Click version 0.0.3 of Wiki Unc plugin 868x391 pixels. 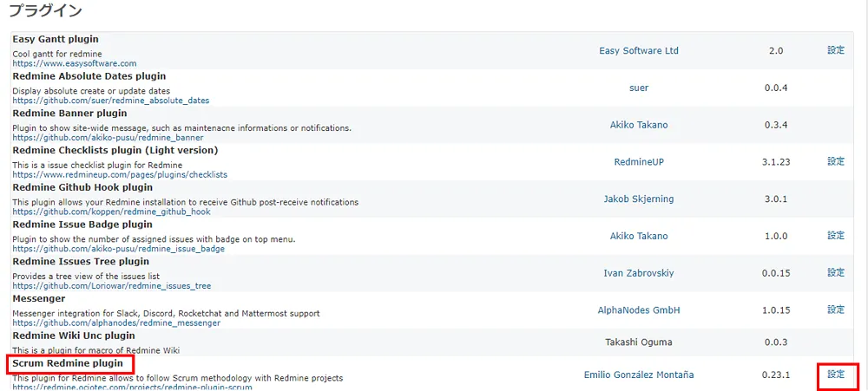(776, 342)
